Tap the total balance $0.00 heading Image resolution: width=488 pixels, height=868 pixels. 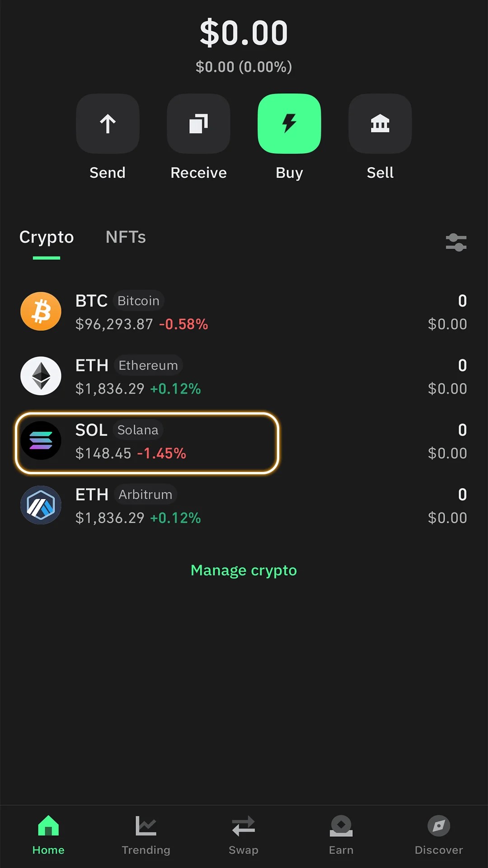pyautogui.click(x=244, y=33)
